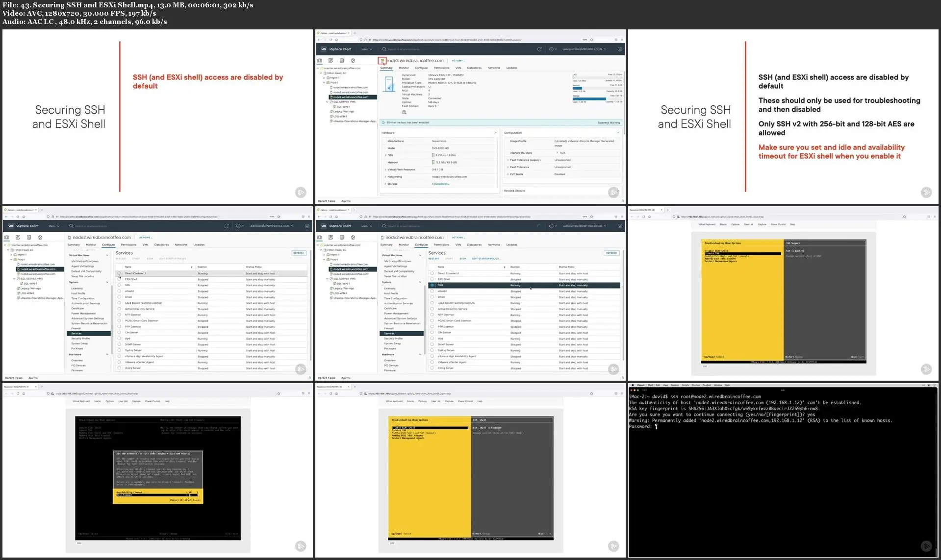
Task: Open Menu dropdown in node3 Summary frame
Action: [x=366, y=49]
